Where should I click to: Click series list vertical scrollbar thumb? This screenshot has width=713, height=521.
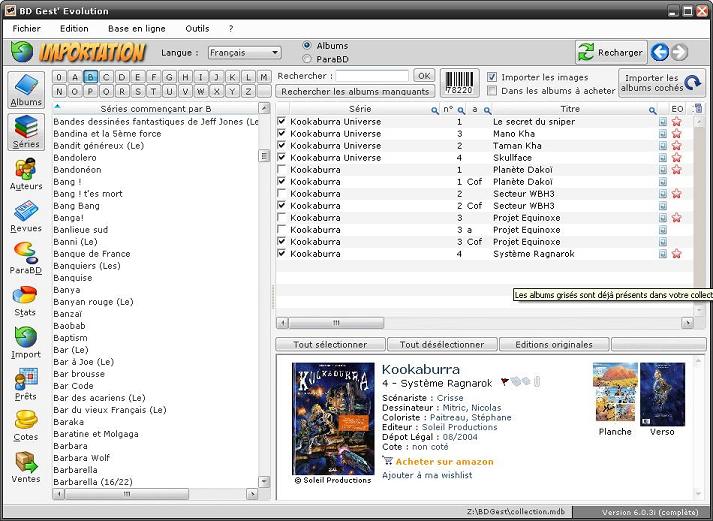click(264, 155)
